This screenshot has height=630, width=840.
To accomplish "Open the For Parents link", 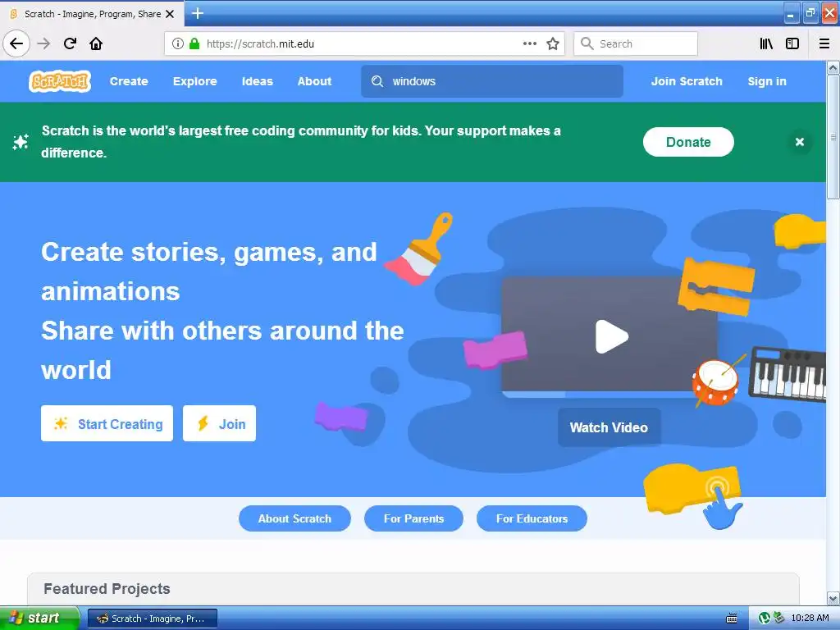I will 413,518.
